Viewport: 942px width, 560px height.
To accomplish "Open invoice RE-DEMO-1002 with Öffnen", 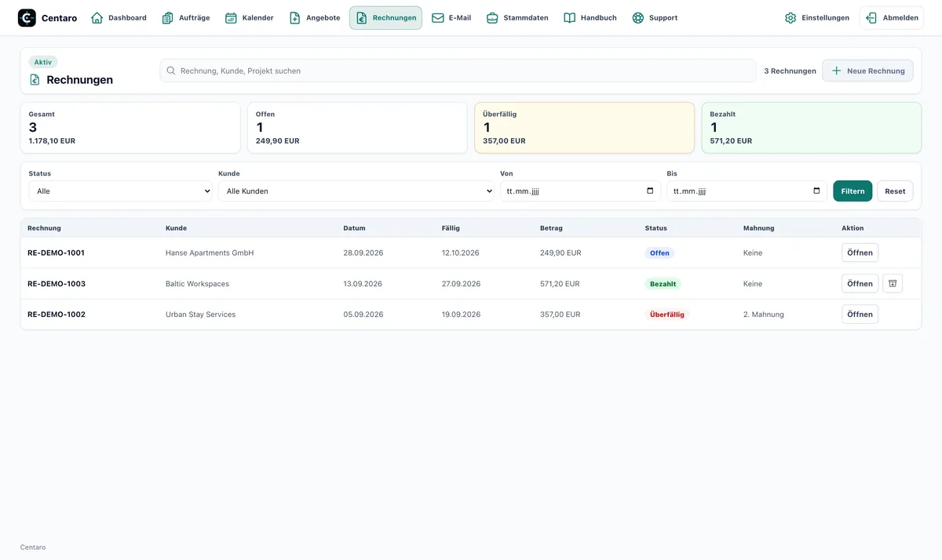I will (860, 315).
